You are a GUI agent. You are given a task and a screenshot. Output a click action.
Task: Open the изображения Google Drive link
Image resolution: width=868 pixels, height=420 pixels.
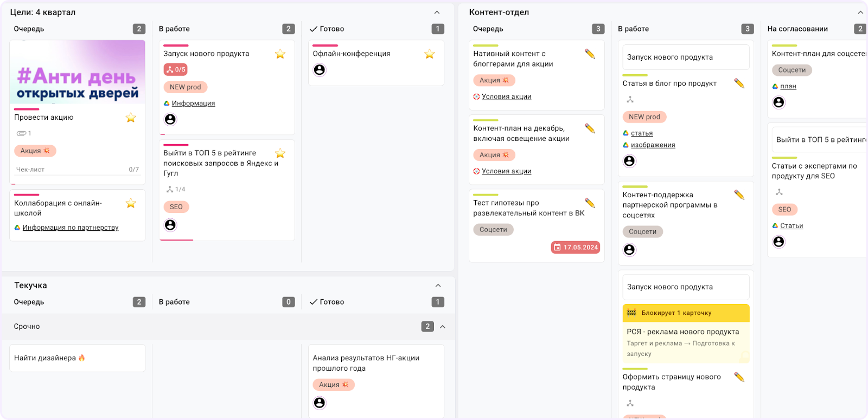pos(653,145)
